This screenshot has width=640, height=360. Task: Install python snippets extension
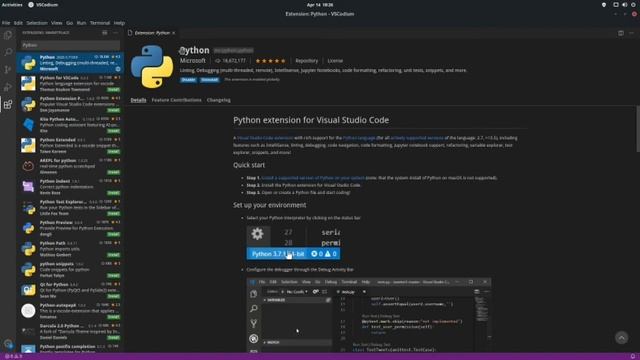point(113,276)
